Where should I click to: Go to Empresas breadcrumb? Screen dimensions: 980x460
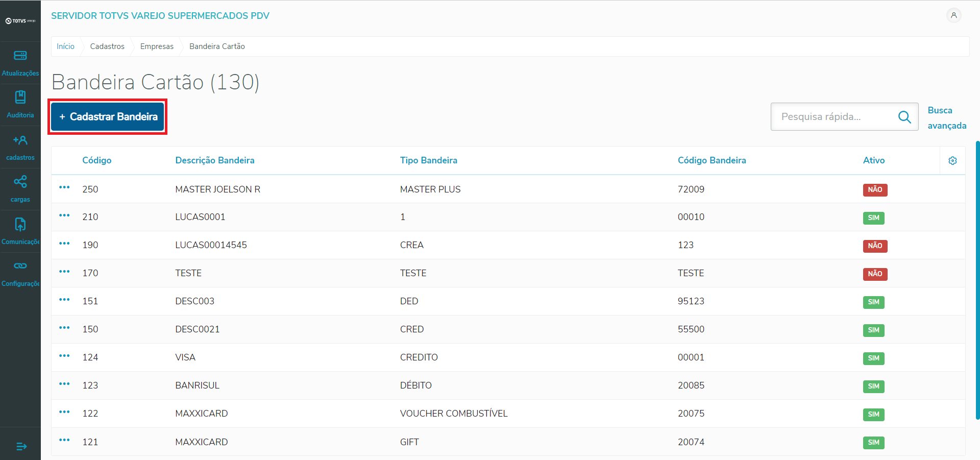[157, 46]
